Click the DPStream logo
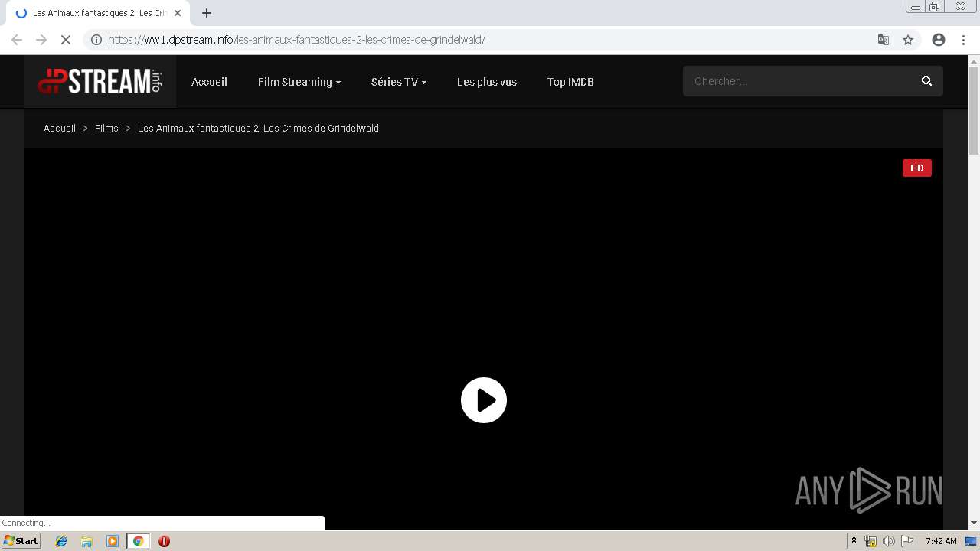The width and height of the screenshot is (980, 551). 100,81
